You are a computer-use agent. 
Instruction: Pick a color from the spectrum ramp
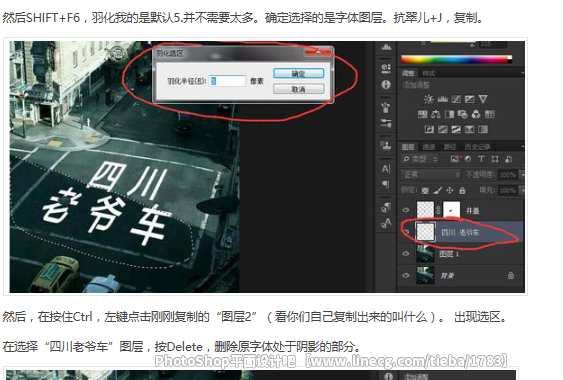click(x=456, y=60)
